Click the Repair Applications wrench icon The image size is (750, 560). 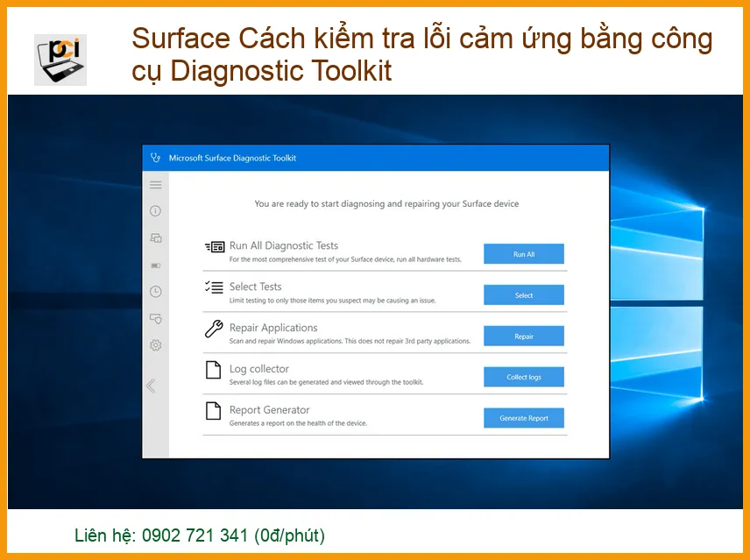point(214,329)
